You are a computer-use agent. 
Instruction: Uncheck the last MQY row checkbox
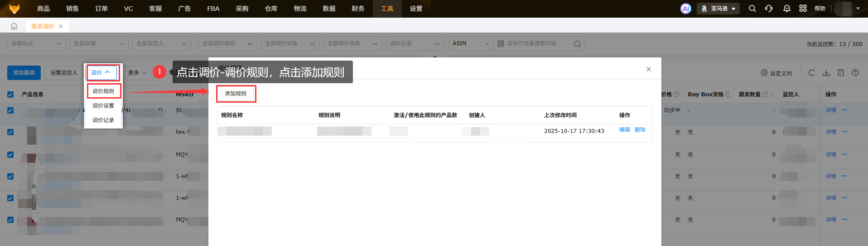(x=10, y=220)
